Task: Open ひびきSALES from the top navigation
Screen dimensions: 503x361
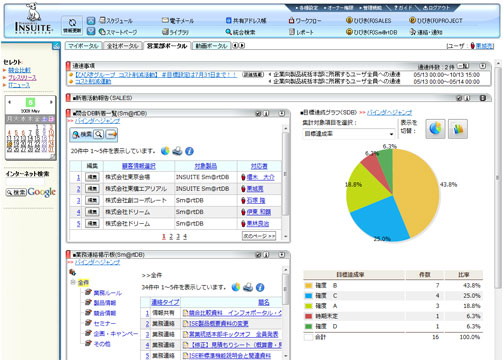Action: pos(368,21)
